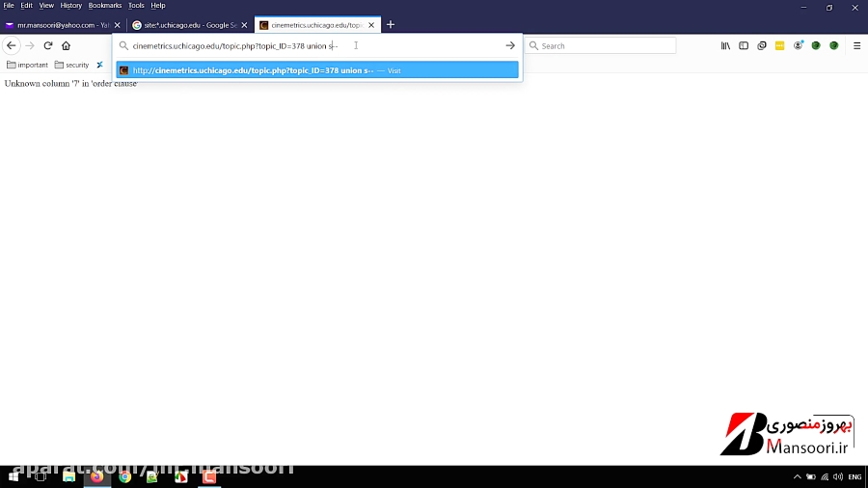The width and height of the screenshot is (868, 488).
Task: Go back to the previous page
Action: (x=11, y=46)
